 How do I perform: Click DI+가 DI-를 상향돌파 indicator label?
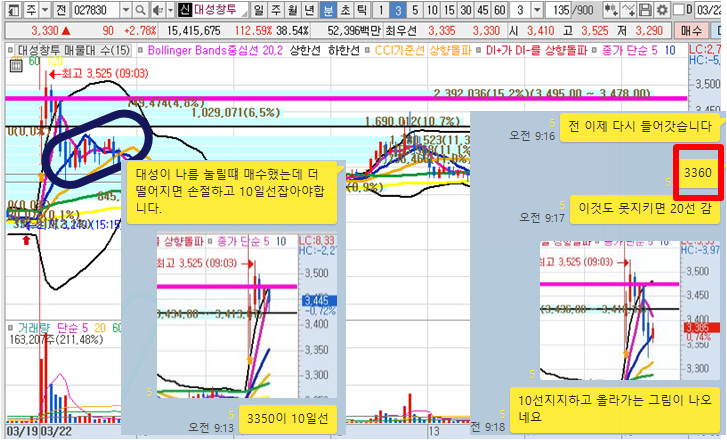(536, 49)
